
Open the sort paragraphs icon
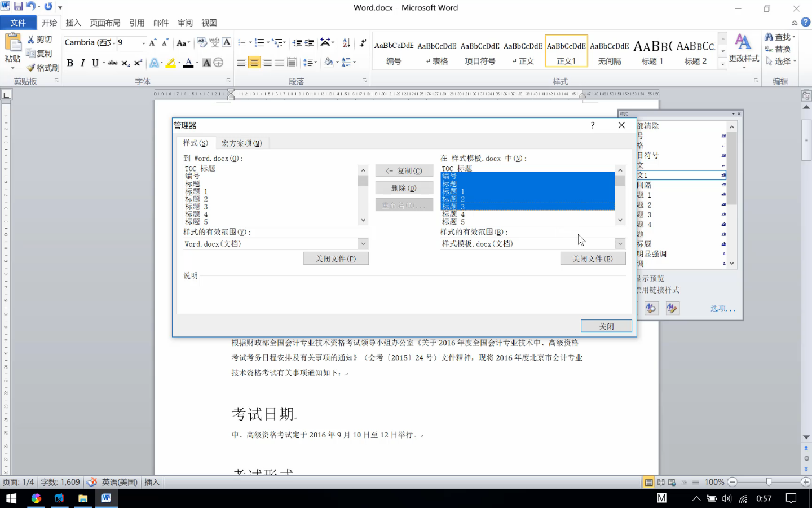346,42
